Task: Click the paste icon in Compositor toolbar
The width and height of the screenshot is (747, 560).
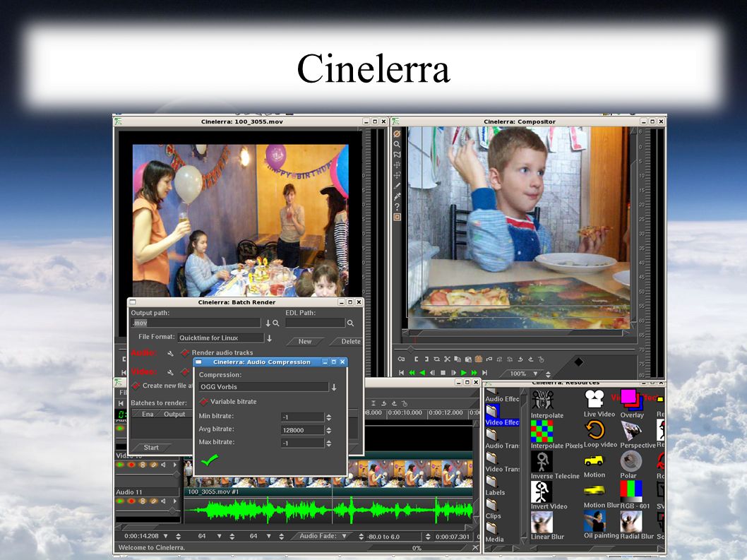Action: [468, 359]
